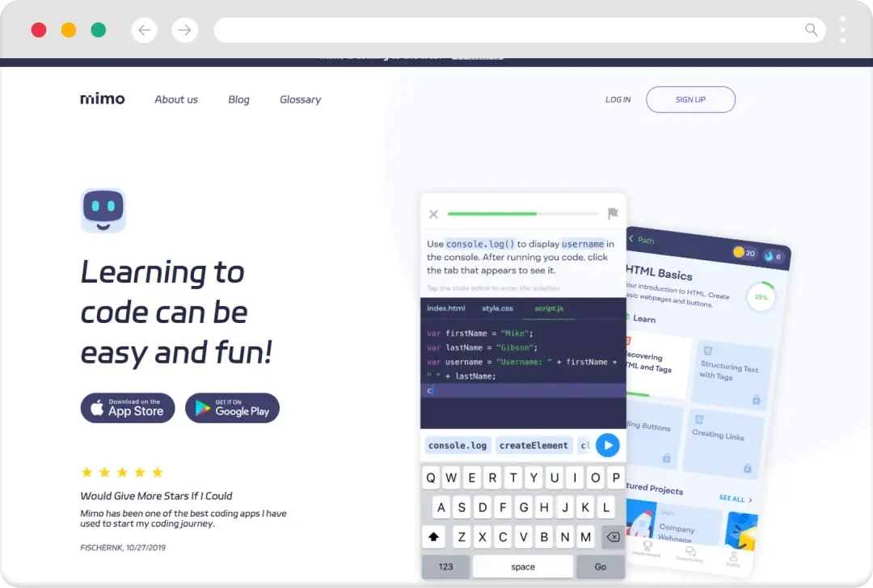Click the green window maximize dot
The width and height of the screenshot is (873, 588).
(x=99, y=30)
